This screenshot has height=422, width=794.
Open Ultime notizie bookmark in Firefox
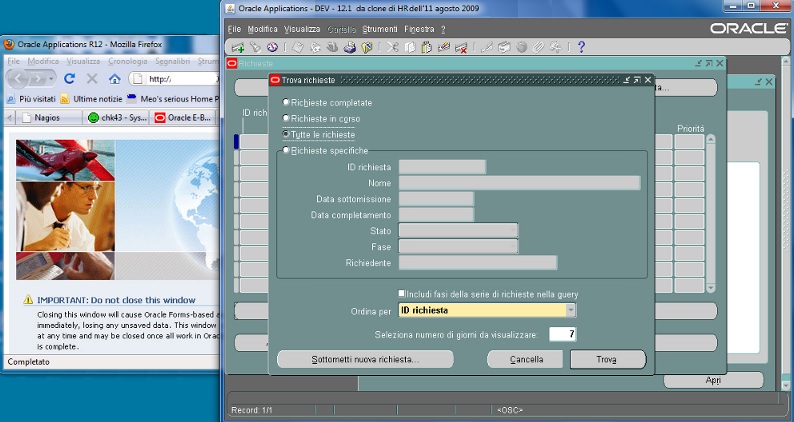coord(92,99)
